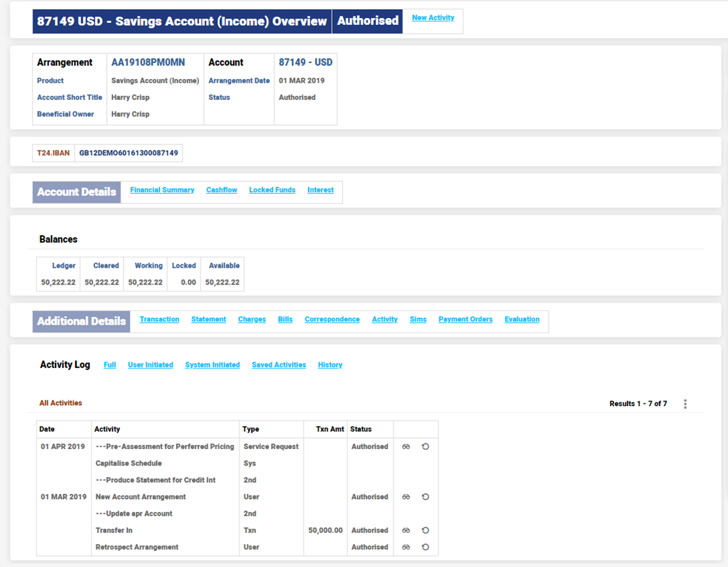Open the arrangement AA19108PM0MN link
Screen dimensions: 728x567
(148, 62)
